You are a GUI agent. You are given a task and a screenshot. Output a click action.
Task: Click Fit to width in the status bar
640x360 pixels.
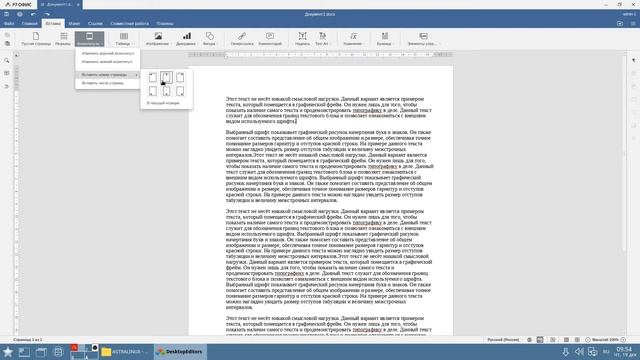coord(577,340)
